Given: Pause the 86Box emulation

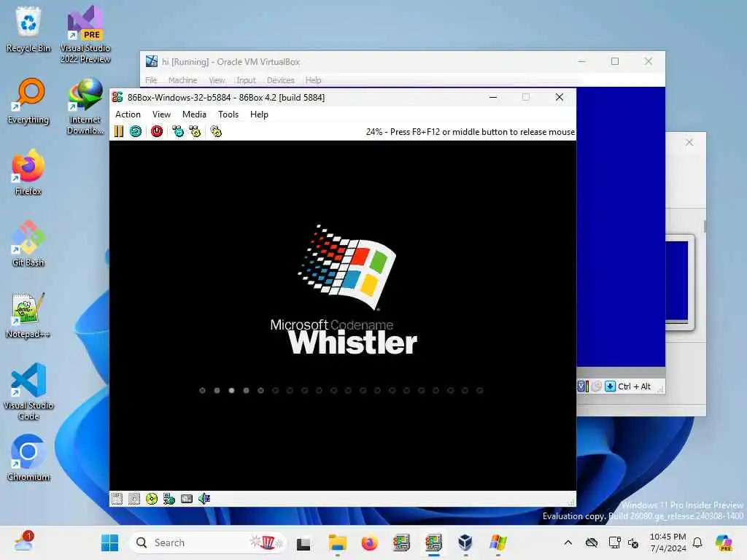Looking at the screenshot, I should 119,131.
